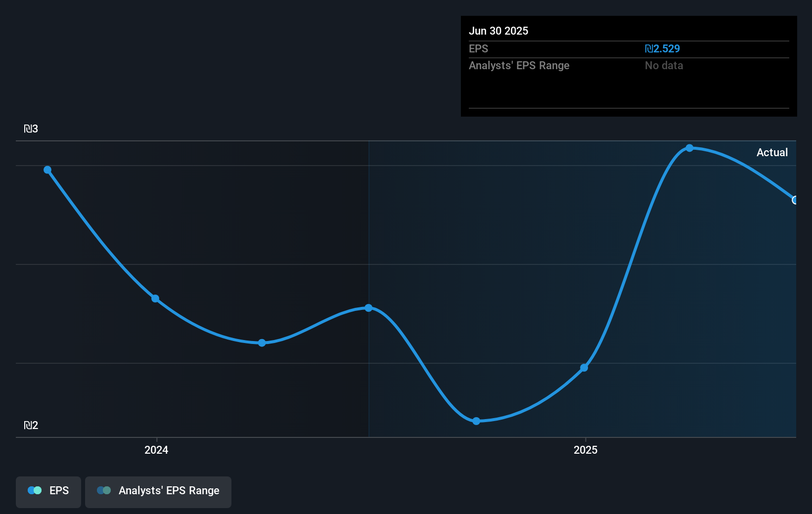This screenshot has width=812, height=514.
Task: Click the 2024 x-axis label
Action: 156,450
